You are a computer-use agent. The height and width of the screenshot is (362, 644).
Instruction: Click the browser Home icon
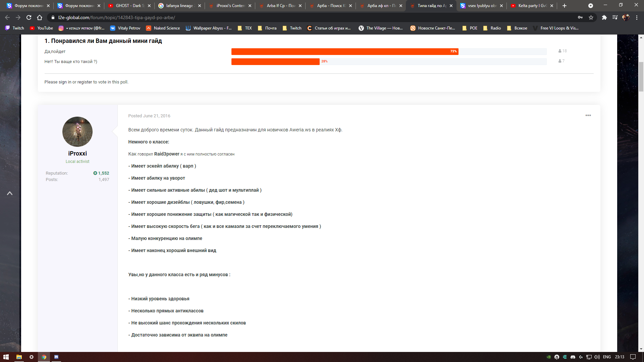pos(40,17)
